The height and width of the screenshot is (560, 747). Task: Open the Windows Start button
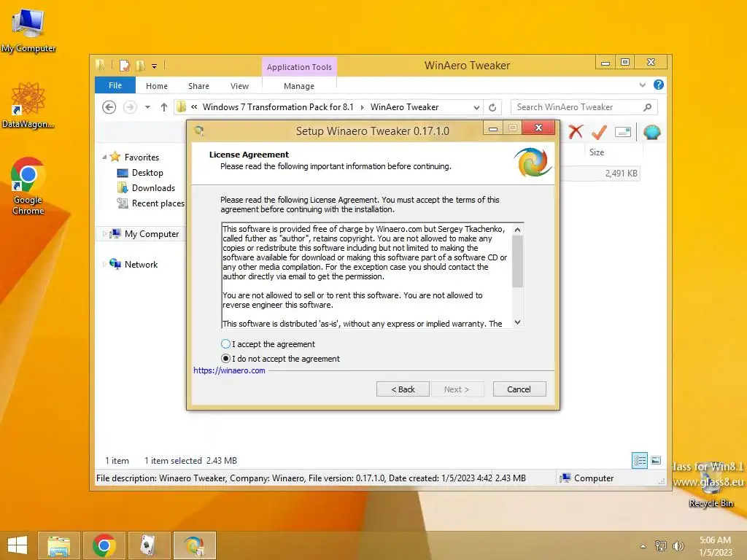[x=18, y=545]
